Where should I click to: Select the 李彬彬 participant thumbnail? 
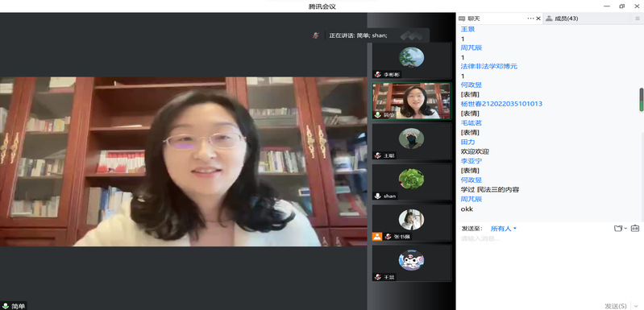point(412,60)
